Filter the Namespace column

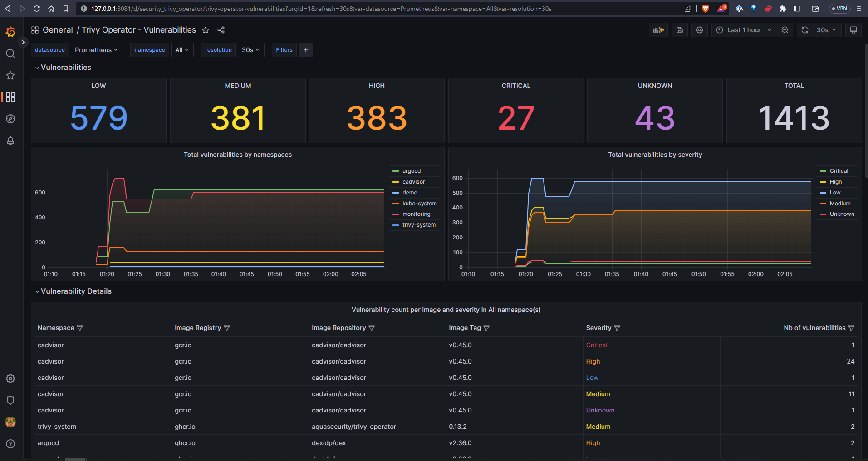(80, 328)
